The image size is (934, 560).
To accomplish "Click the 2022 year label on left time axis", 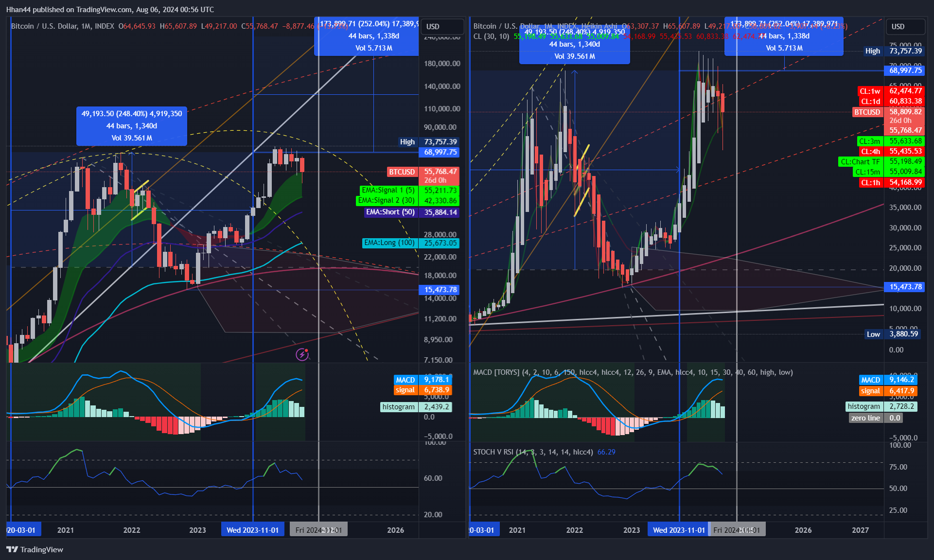I will 132,530.
